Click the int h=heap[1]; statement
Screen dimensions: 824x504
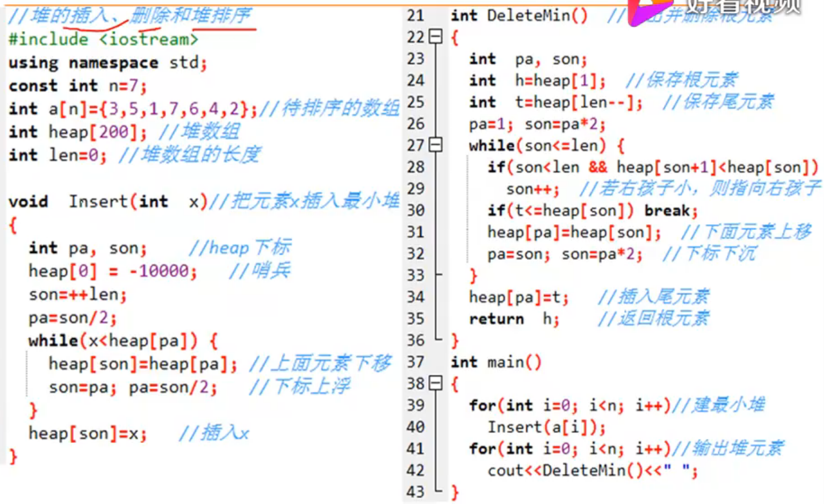(537, 80)
